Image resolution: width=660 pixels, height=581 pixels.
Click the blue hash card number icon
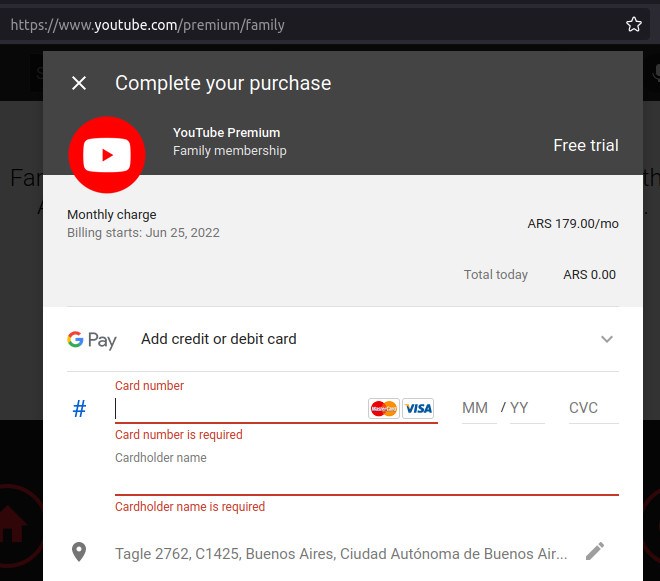click(x=80, y=408)
